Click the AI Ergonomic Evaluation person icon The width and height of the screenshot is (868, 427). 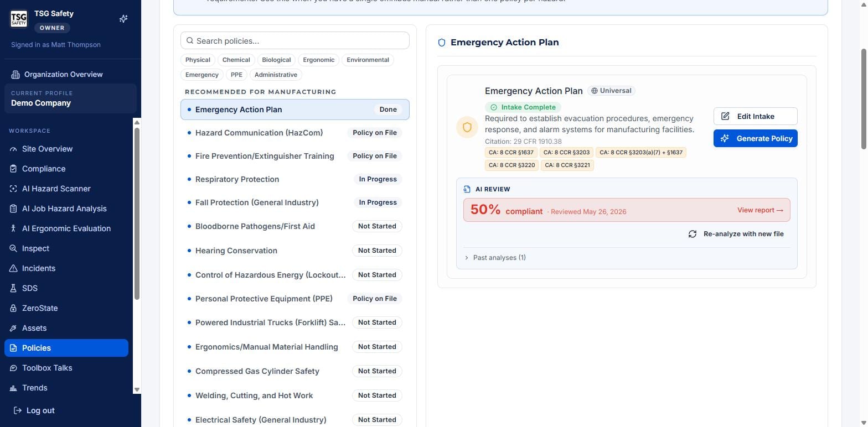(x=13, y=228)
